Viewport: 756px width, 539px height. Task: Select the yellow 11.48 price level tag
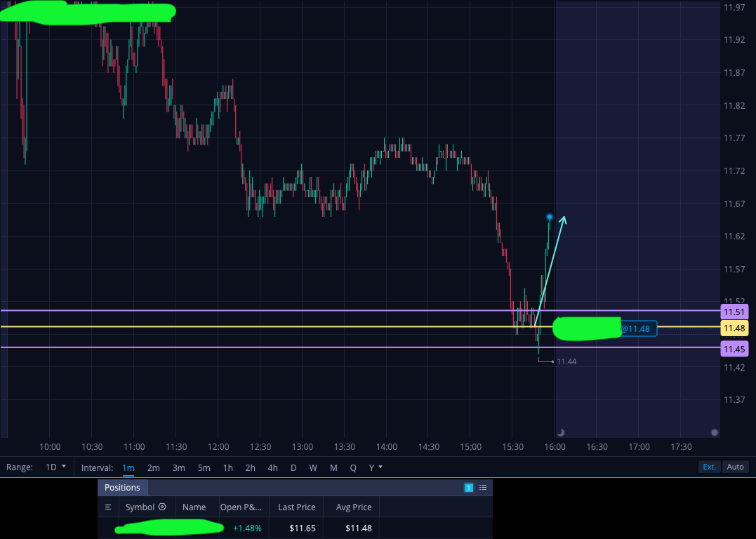point(734,328)
